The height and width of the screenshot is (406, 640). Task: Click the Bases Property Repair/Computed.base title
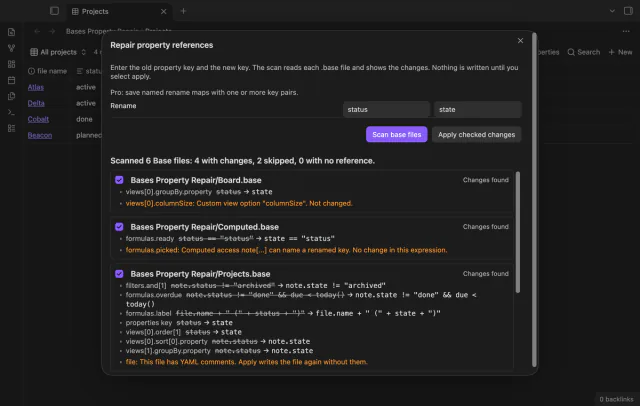tap(204, 227)
